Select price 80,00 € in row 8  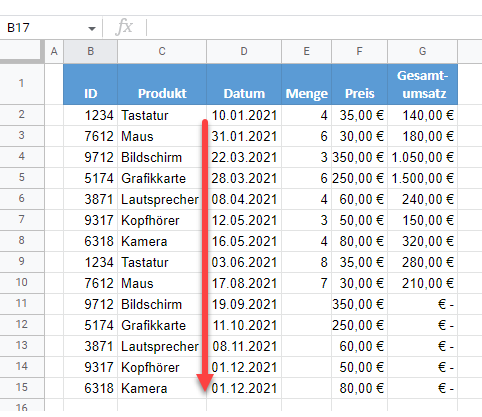359,241
